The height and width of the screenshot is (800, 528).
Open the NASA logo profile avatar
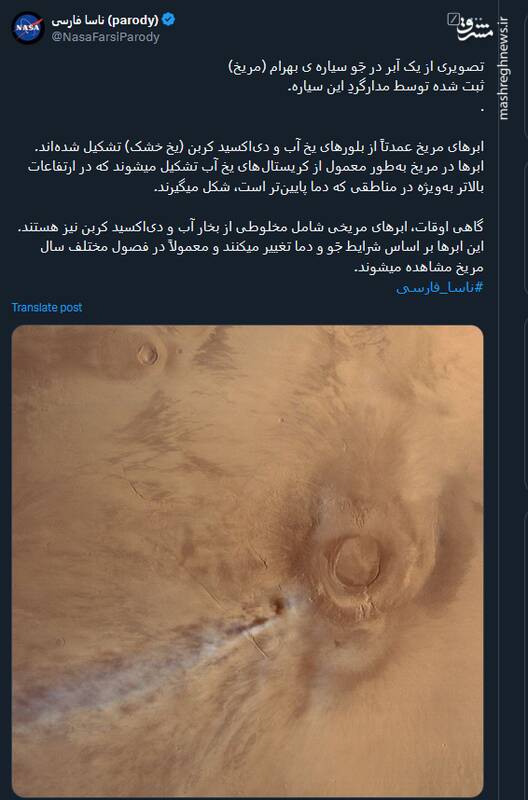pos(28,28)
